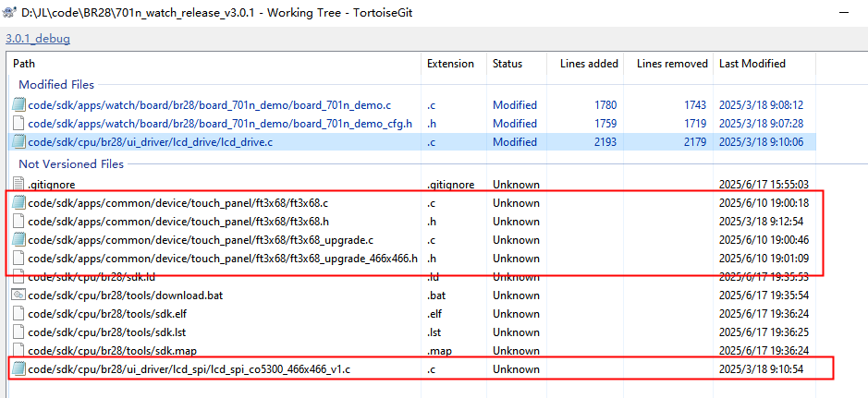Click the ft3x68.h file icon
868x398 pixels.
(x=18, y=221)
